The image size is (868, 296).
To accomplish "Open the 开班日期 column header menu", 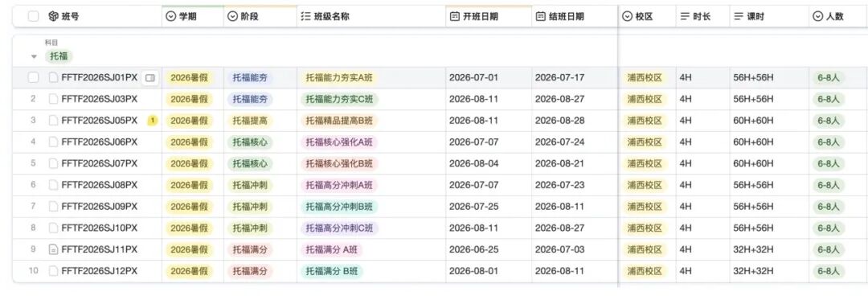I will [489, 17].
